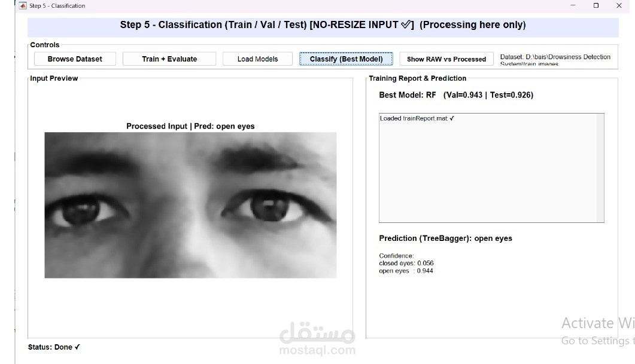Click the 'Loaded trainReport.mat' log line
The width and height of the screenshot is (635, 364).
click(x=417, y=118)
